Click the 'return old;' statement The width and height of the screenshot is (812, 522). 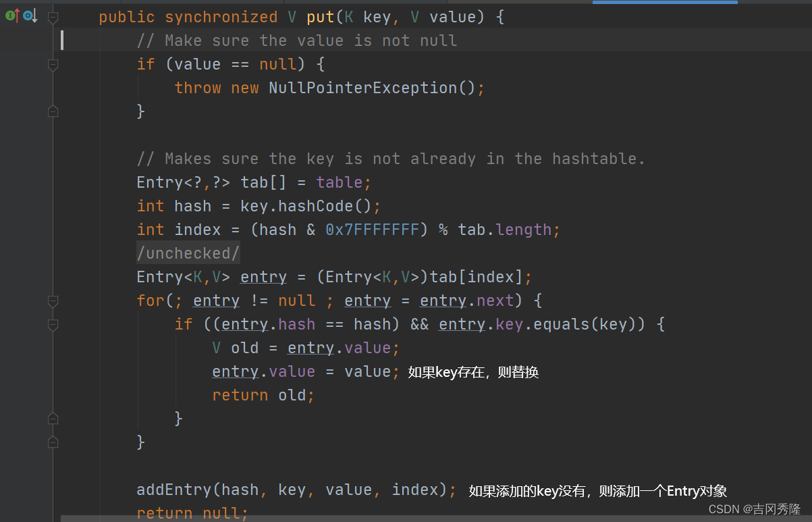(264, 395)
